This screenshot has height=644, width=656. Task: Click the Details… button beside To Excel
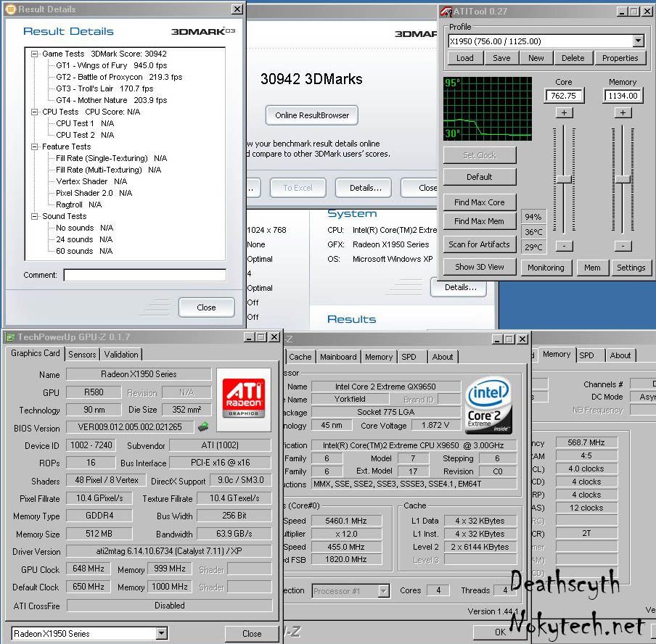pyautogui.click(x=365, y=188)
